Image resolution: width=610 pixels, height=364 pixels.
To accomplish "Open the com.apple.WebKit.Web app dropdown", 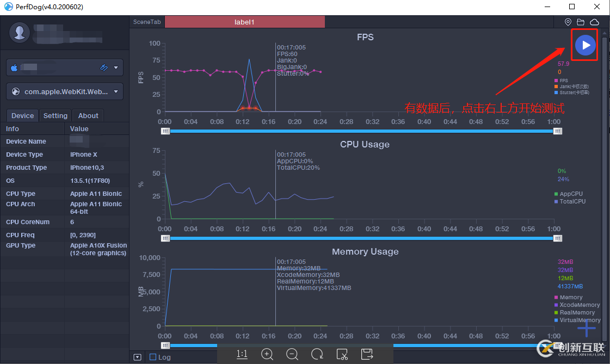I will 65,92.
